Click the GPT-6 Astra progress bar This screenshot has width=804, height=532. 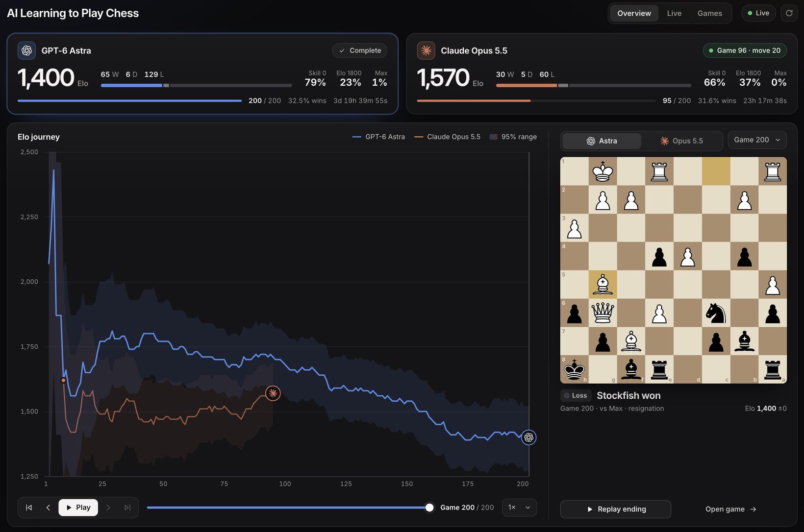(129, 101)
